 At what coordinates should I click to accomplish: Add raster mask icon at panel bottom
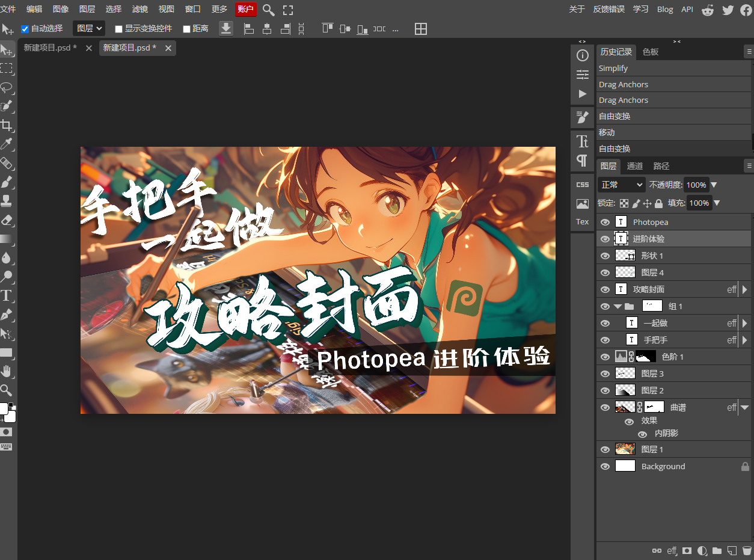point(687,550)
